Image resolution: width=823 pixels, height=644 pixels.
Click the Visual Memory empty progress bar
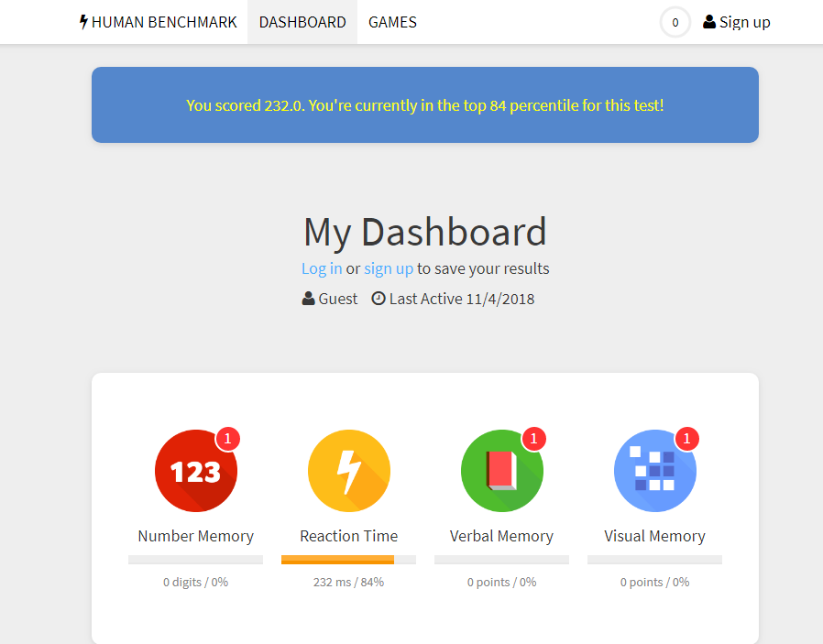point(655,560)
